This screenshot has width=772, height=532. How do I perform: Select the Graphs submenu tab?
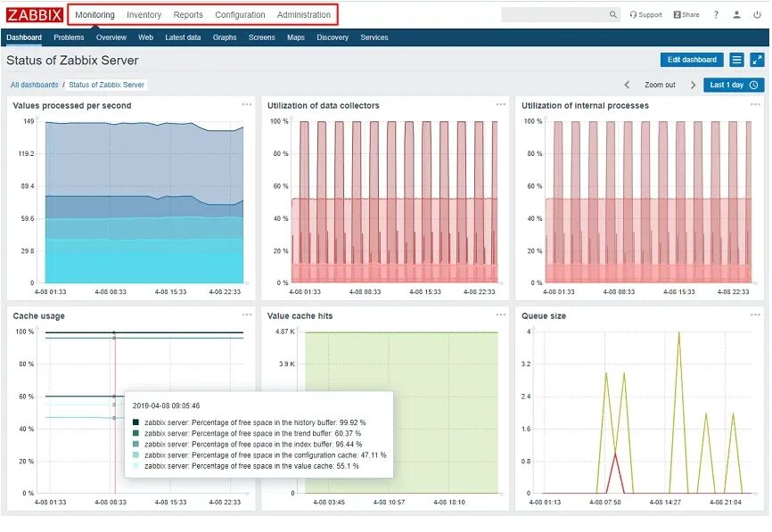(225, 37)
